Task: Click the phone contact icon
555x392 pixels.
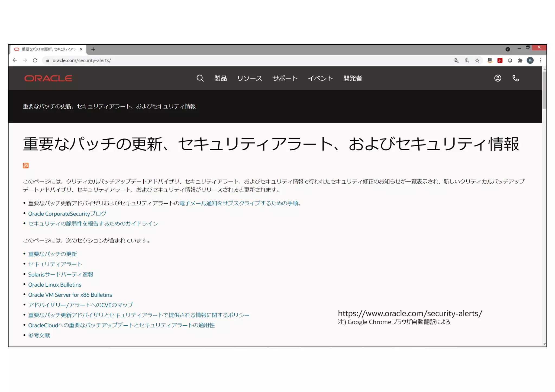Action: coord(515,78)
